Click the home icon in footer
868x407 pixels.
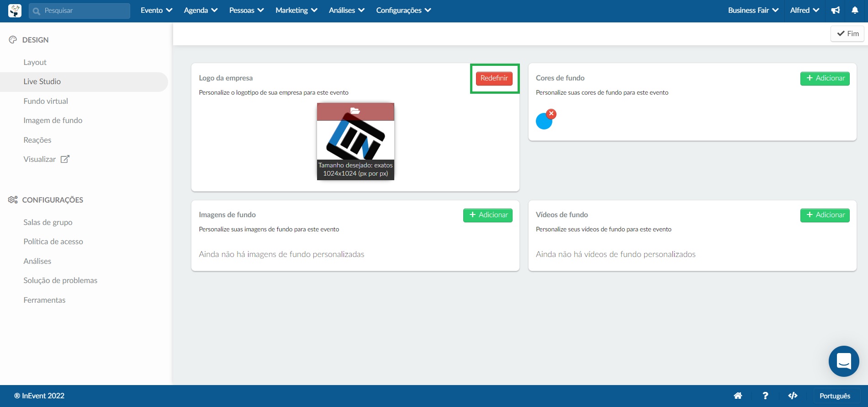click(x=738, y=396)
